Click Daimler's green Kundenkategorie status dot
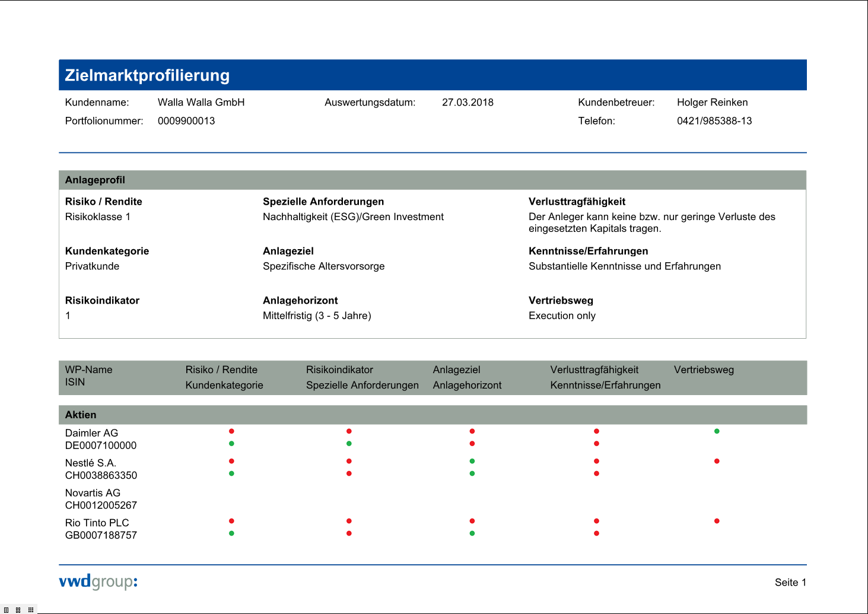The image size is (868, 614). 231,444
